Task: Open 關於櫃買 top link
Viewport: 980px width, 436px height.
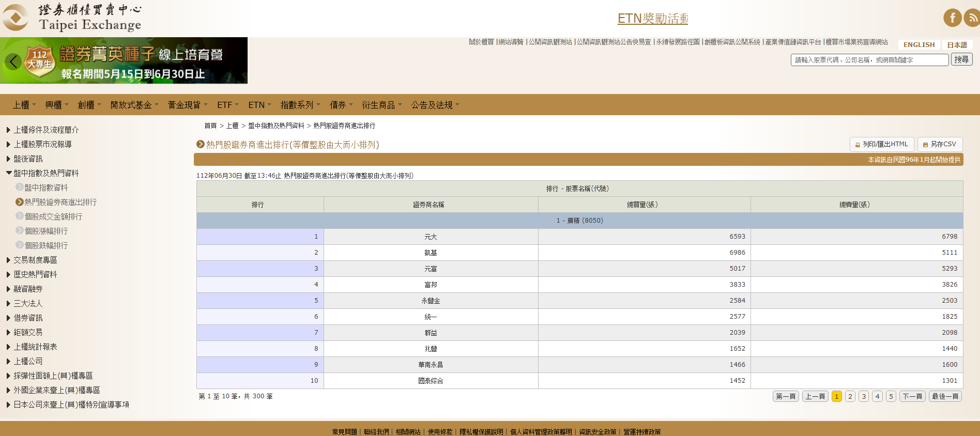Action: point(481,42)
